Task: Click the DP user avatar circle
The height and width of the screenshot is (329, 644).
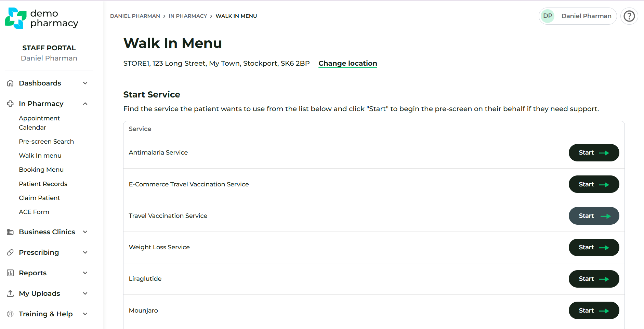Action: point(548,16)
